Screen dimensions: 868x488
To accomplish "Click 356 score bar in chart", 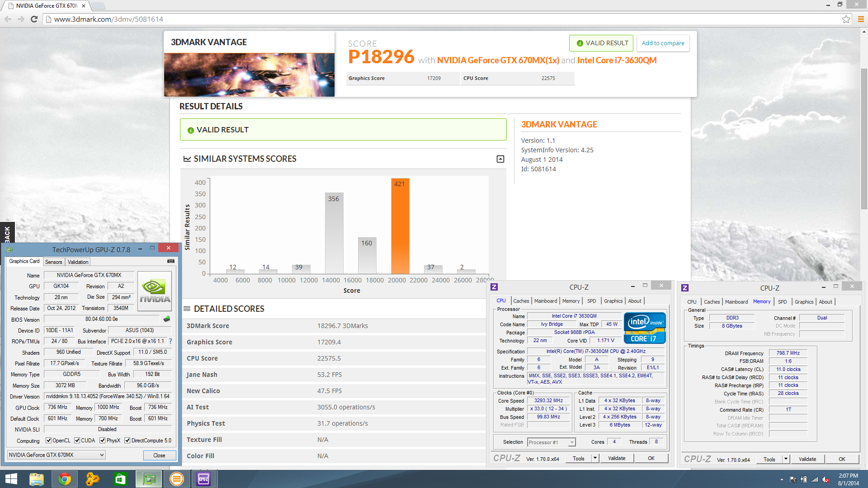I will (x=334, y=233).
